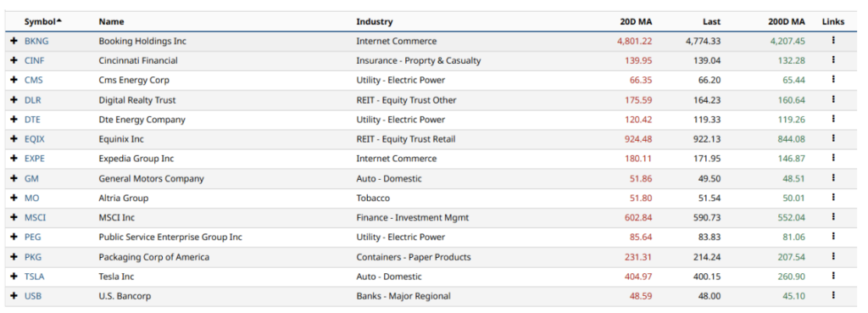Image resolution: width=868 pixels, height=313 pixels.
Task: Expand the DLR row with plus
Action: 14,100
